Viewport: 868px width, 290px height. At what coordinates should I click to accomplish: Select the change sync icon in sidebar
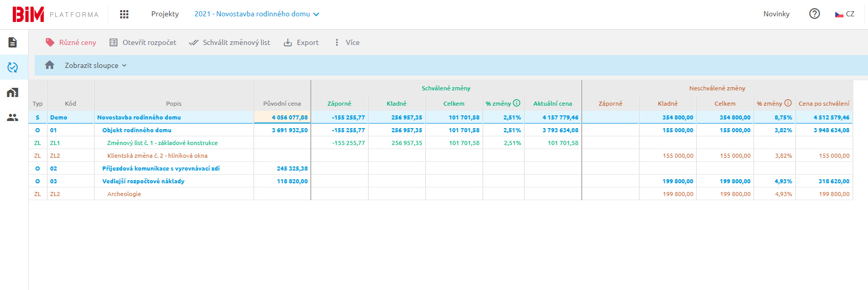coord(13,67)
